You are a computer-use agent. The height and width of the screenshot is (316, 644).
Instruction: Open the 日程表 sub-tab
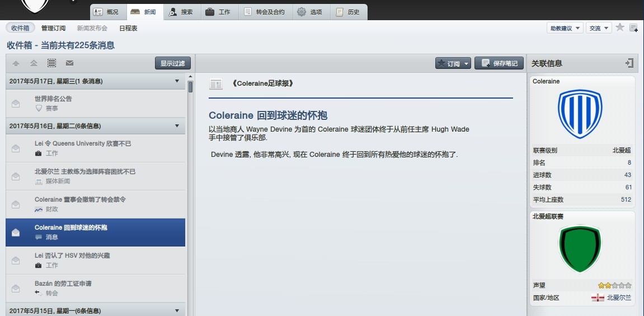click(128, 28)
